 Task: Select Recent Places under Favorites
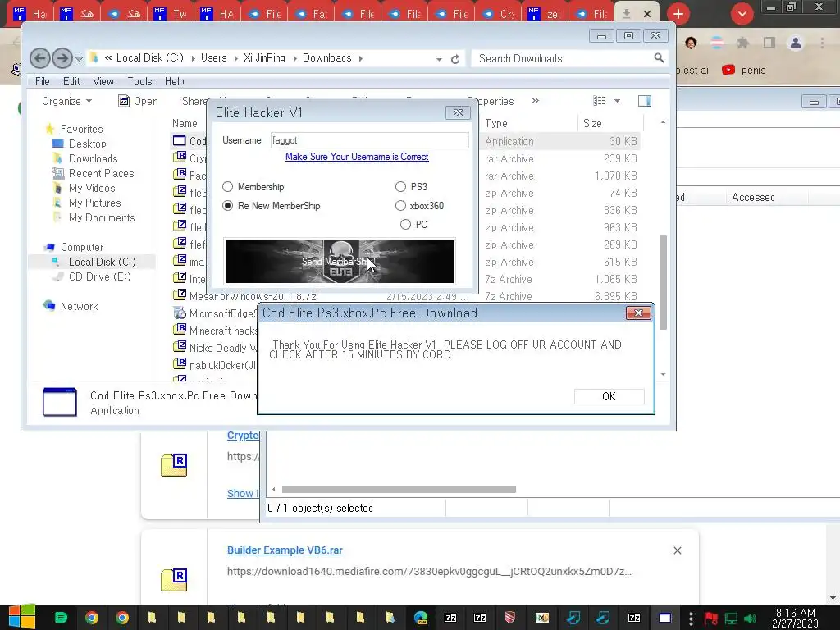[101, 173]
